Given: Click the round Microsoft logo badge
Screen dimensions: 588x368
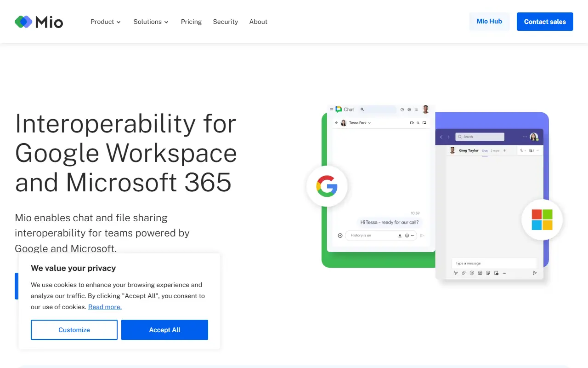Looking at the screenshot, I should (x=542, y=220).
